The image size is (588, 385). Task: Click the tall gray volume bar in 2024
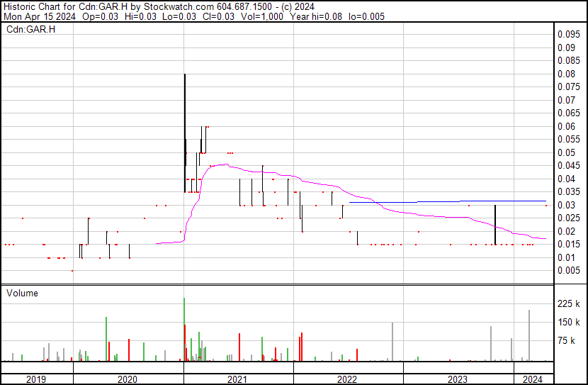pyautogui.click(x=529, y=335)
